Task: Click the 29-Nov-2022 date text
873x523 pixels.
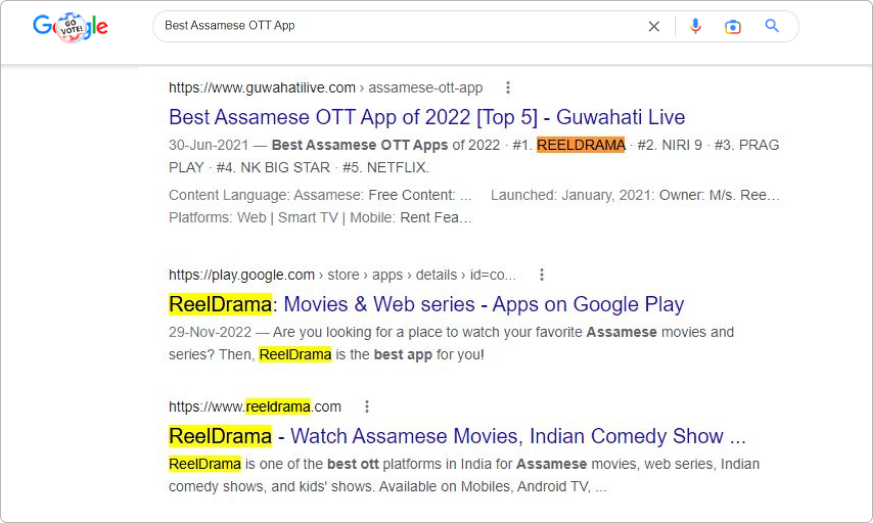Action: (x=210, y=333)
